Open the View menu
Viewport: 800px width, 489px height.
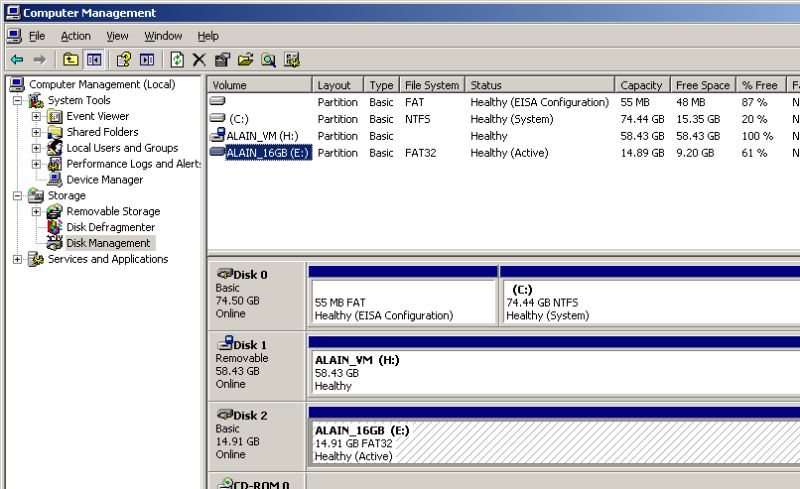coord(117,36)
